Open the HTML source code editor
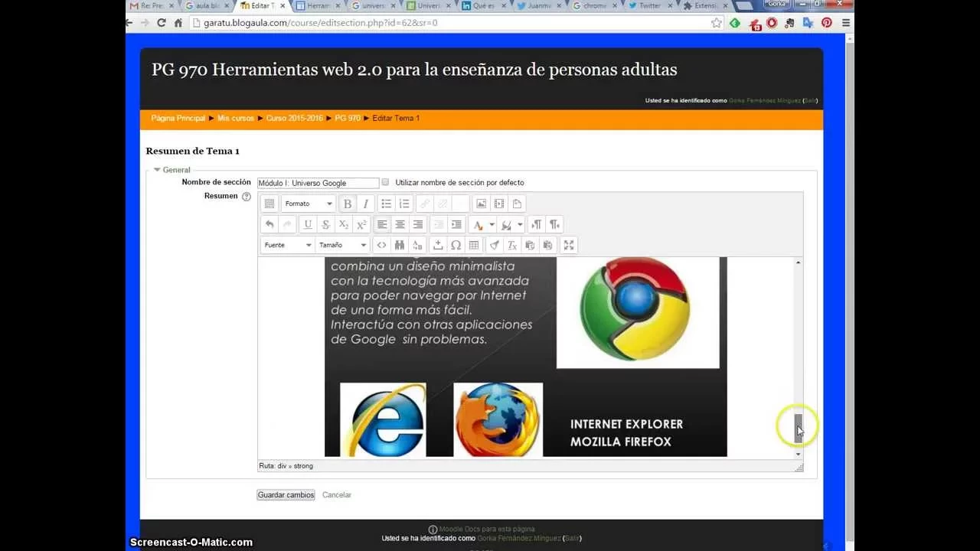The width and height of the screenshot is (980, 551). click(x=381, y=245)
